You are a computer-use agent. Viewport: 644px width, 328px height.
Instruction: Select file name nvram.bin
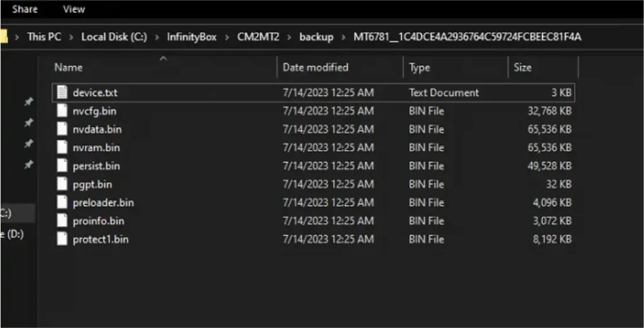[x=96, y=148]
